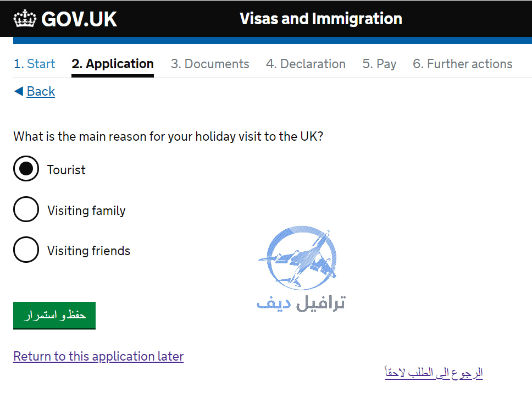Open Return to this application later link

pyautogui.click(x=98, y=356)
